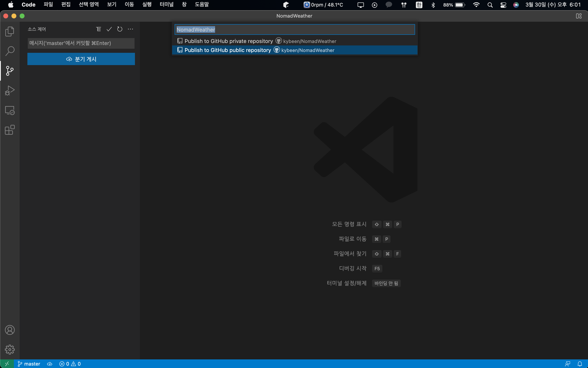Open the Remote Explorer view
The image size is (588, 368).
click(10, 110)
